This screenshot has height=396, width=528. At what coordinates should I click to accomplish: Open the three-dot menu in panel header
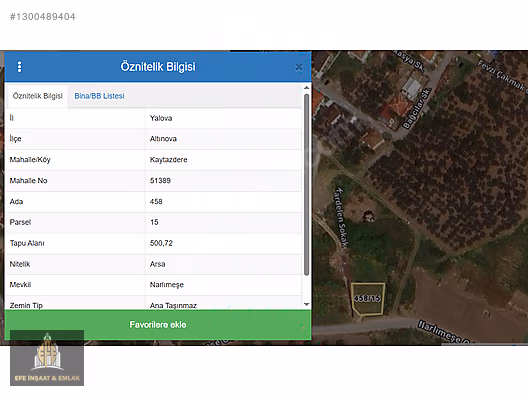coord(20,67)
